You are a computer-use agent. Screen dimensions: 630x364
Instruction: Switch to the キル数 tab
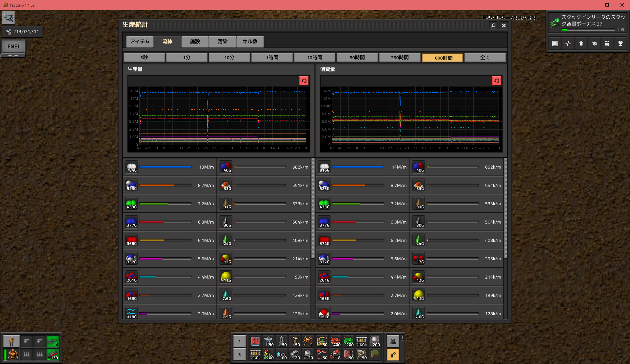pos(250,42)
